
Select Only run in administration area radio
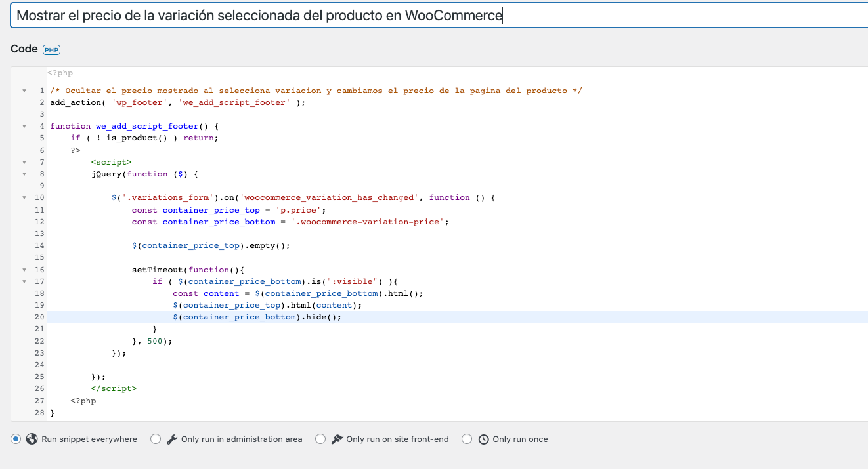156,439
